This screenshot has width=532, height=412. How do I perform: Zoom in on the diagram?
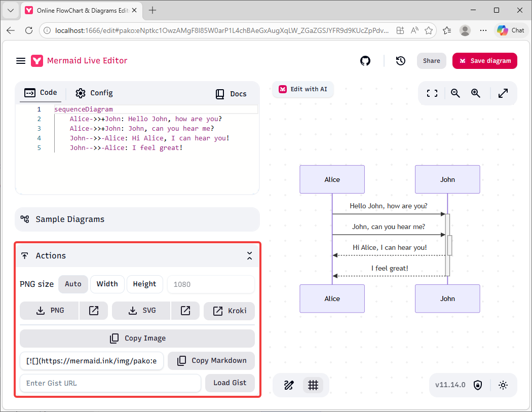(476, 93)
